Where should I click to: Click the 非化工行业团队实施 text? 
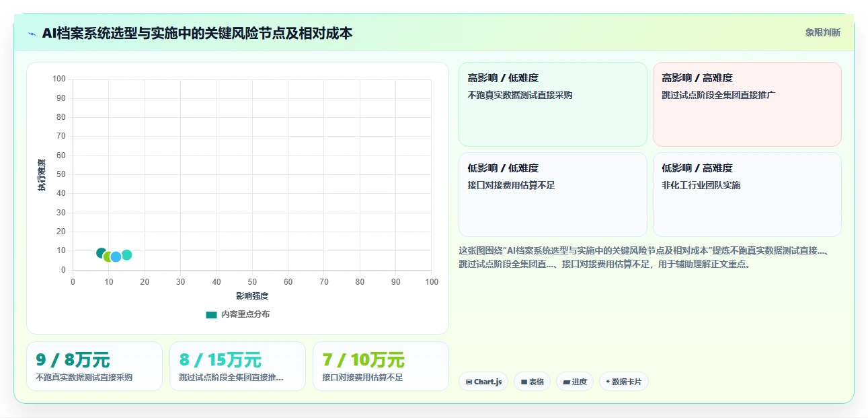point(701,185)
